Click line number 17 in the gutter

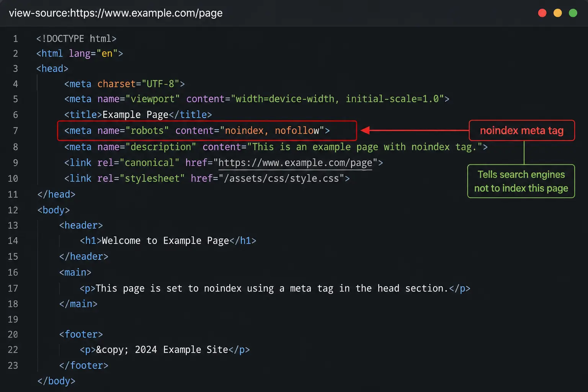13,289
